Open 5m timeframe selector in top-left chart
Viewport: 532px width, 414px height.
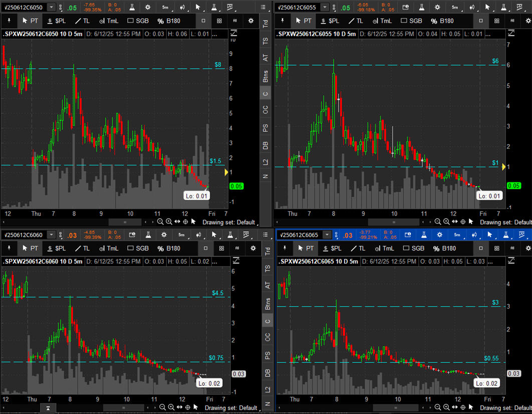point(165,8)
